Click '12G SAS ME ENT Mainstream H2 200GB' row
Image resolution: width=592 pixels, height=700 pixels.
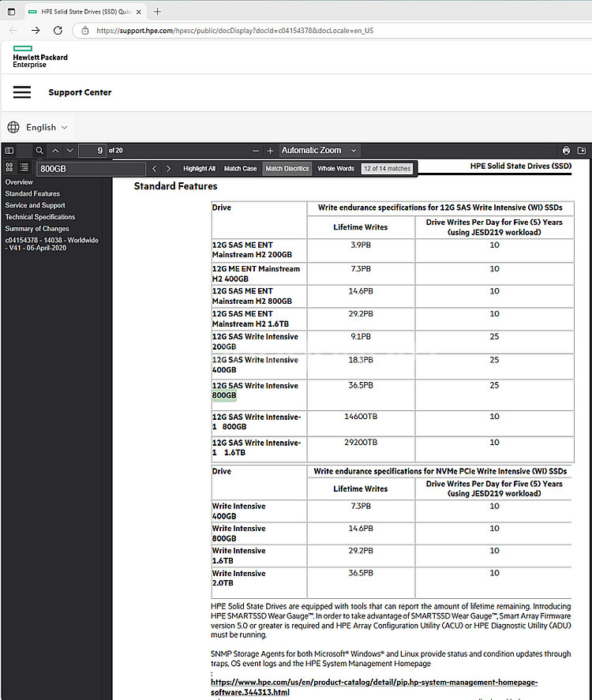point(252,250)
